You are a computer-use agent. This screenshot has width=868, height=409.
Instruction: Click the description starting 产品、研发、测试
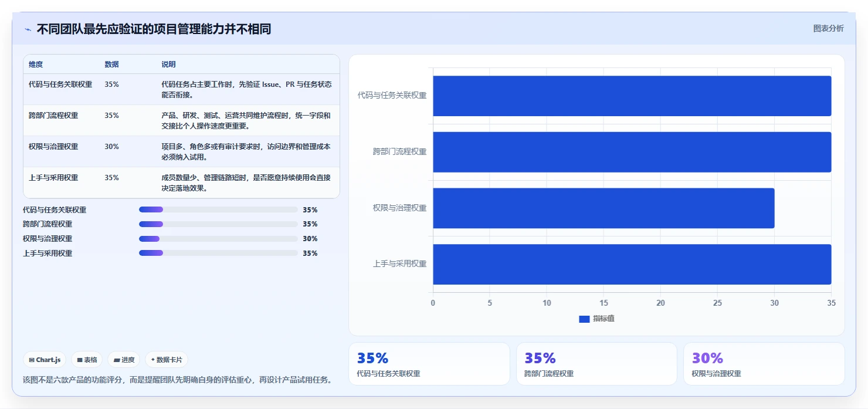246,120
